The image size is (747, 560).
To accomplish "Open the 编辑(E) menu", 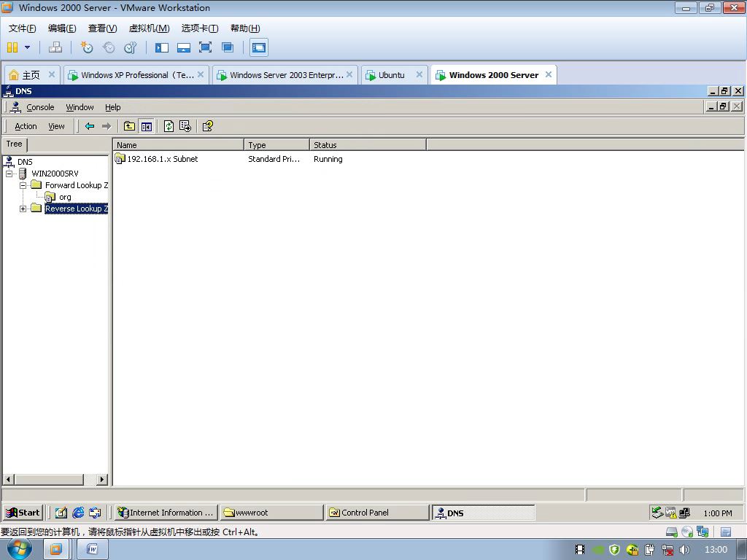I will [62, 28].
